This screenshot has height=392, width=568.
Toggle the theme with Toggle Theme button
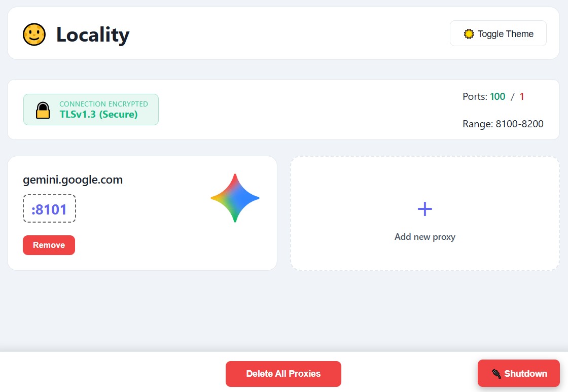click(x=498, y=33)
